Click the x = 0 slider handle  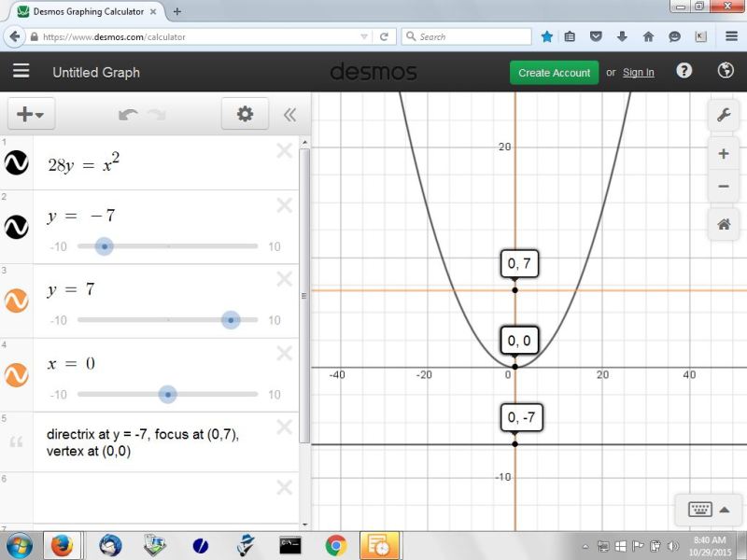click(168, 394)
